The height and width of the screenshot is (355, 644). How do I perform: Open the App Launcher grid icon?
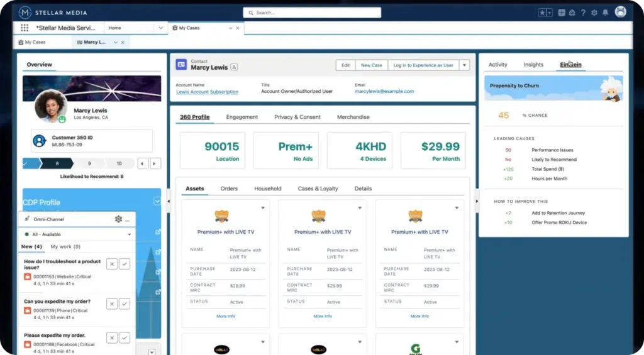[x=25, y=28]
